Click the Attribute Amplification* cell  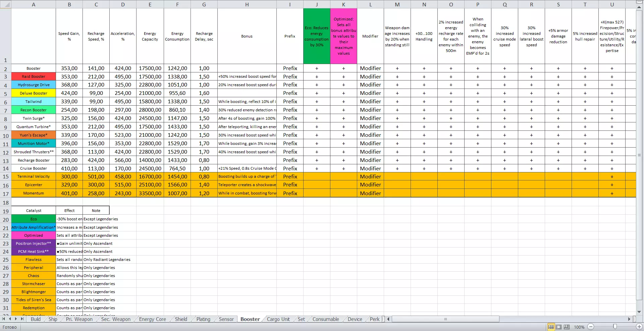[34, 227]
